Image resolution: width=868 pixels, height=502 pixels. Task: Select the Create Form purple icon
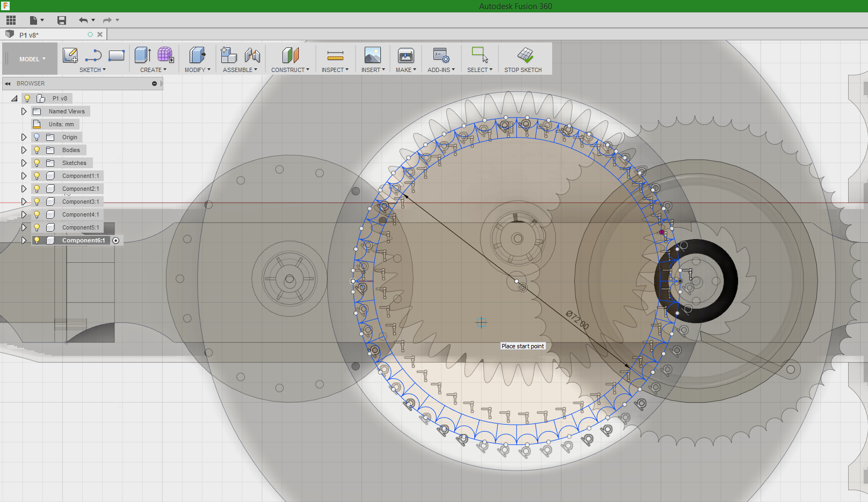pos(165,55)
